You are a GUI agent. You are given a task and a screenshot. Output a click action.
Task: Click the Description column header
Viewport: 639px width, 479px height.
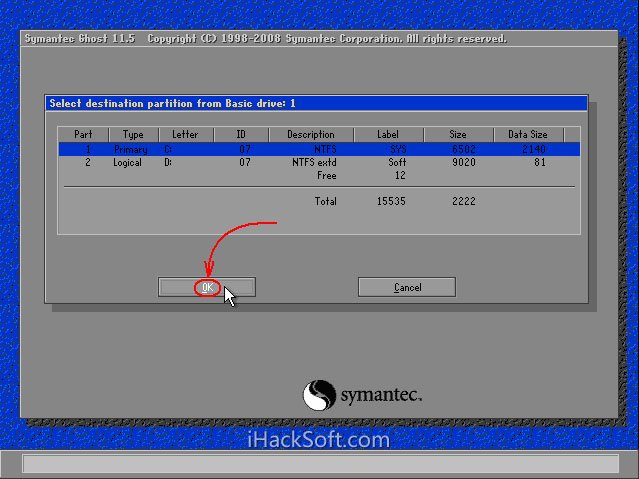tap(310, 134)
